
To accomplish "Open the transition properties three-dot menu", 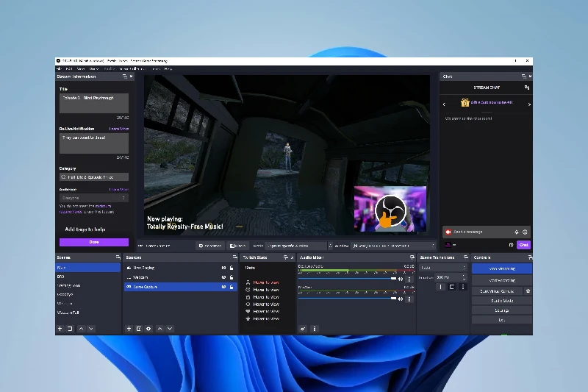I will pyautogui.click(x=463, y=287).
